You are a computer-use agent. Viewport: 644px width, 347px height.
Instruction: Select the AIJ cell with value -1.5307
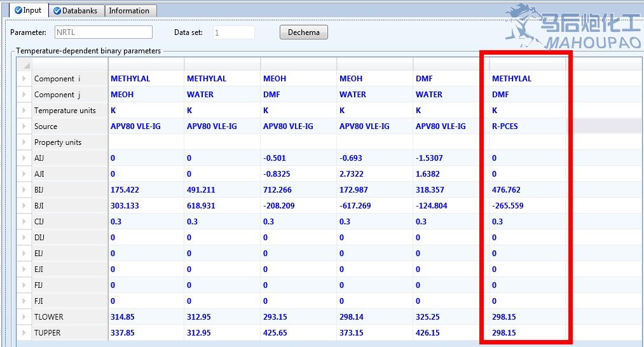click(x=451, y=158)
